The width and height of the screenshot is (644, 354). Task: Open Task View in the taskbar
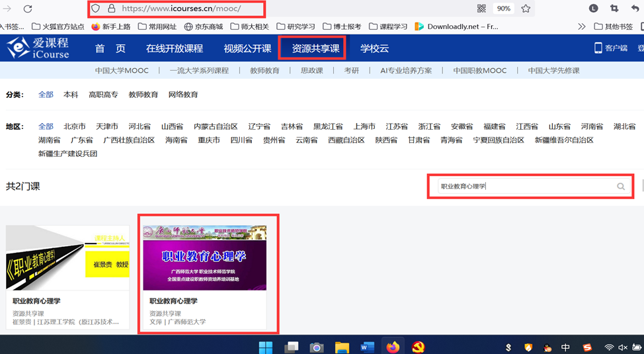pos(291,347)
